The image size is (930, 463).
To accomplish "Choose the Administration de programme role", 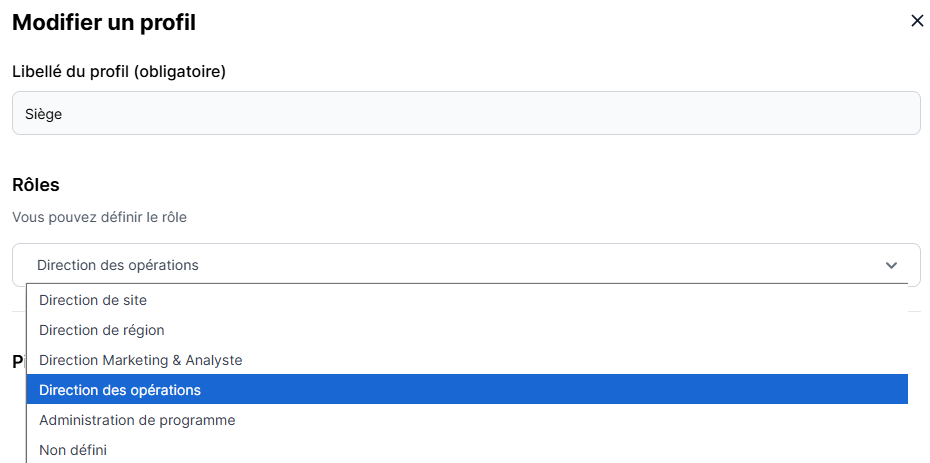I will pyautogui.click(x=137, y=420).
